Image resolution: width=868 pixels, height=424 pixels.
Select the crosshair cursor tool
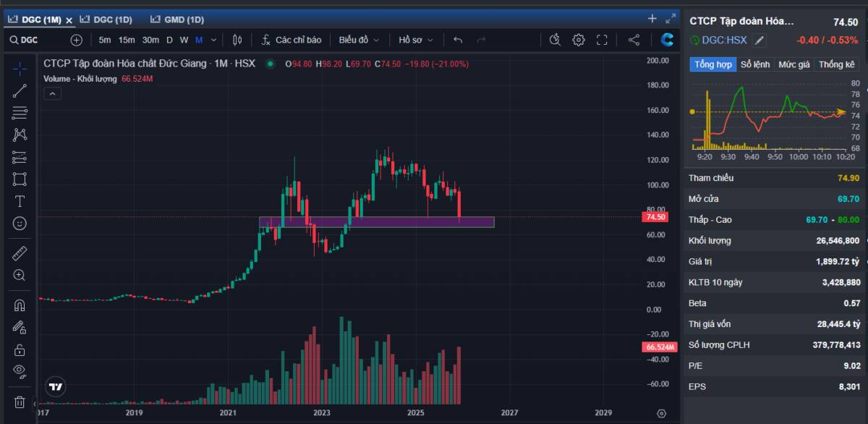click(20, 69)
